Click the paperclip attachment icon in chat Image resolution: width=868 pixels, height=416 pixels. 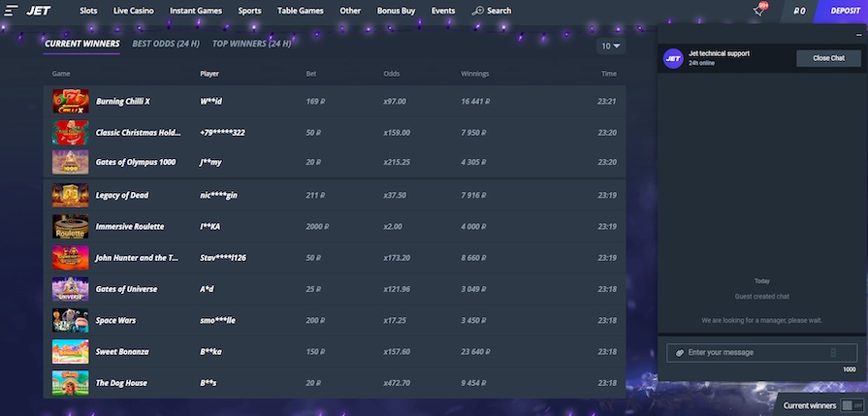click(679, 353)
